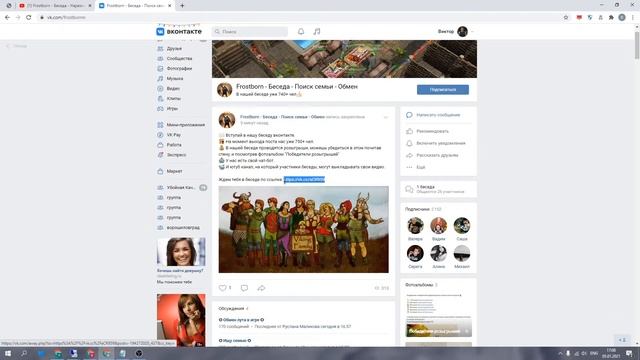
Task: Open the Обмен лута в игре discussion
Action: coord(241,320)
